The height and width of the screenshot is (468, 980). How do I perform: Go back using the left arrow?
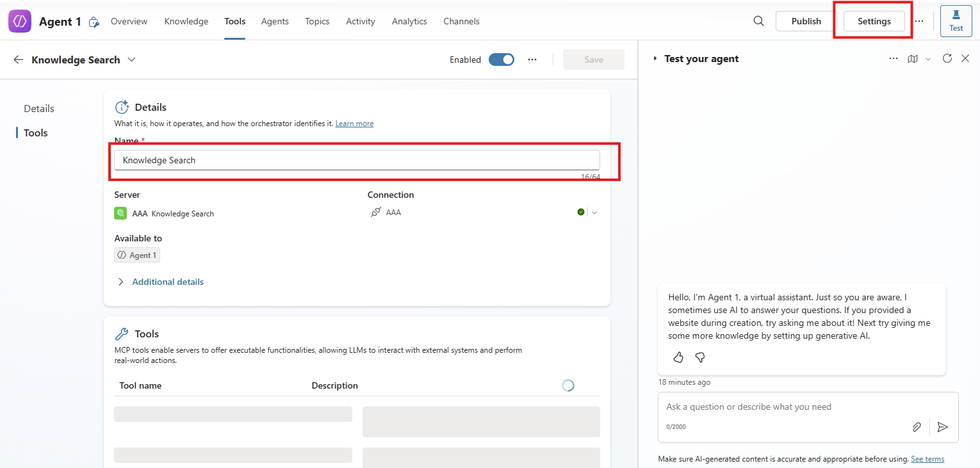[19, 60]
